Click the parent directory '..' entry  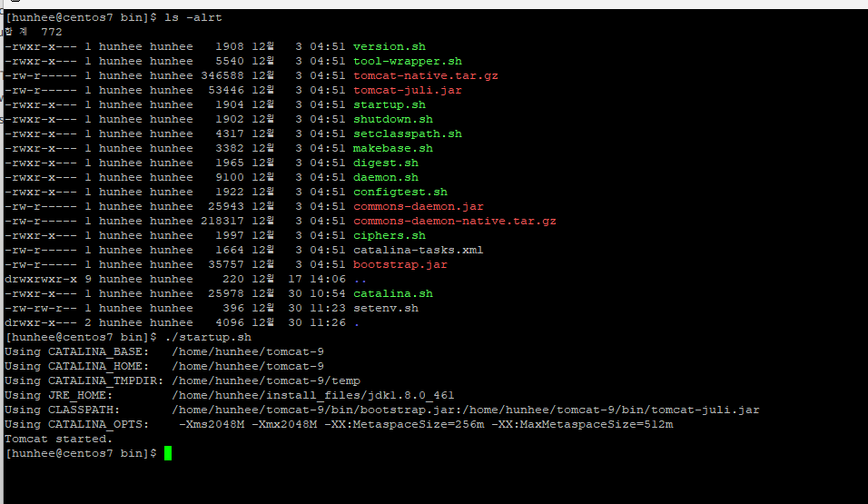[360, 280]
